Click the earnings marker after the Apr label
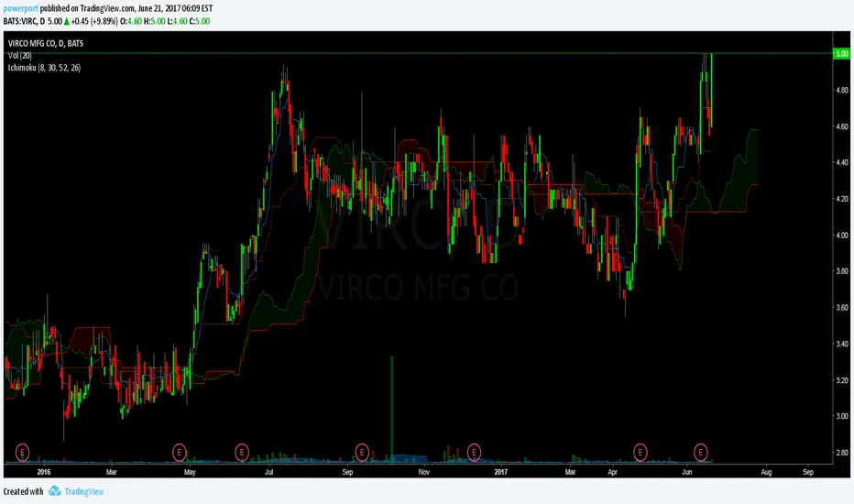Screen dimensions: 854x504 click(x=640, y=453)
